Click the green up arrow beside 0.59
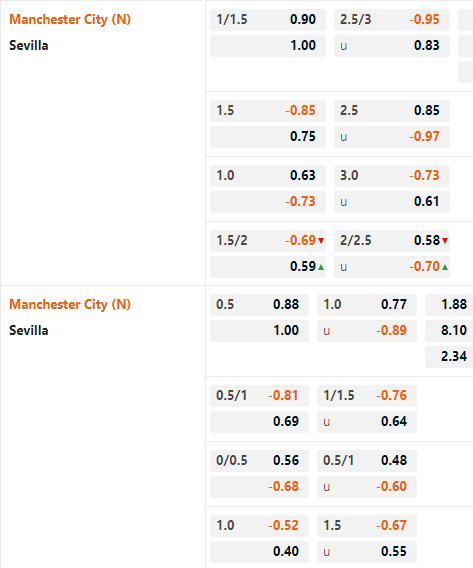This screenshot has height=568, width=473. pos(321,267)
